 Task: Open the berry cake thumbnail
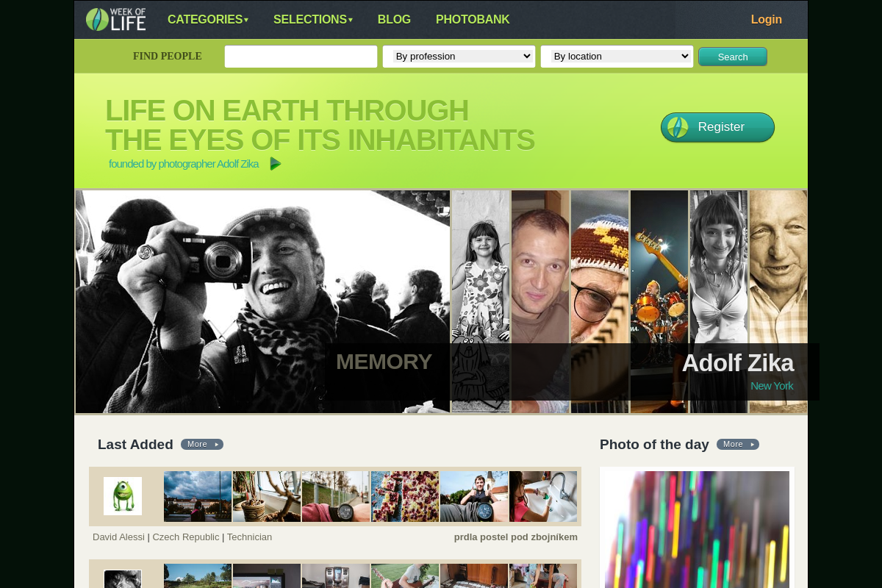[405, 496]
